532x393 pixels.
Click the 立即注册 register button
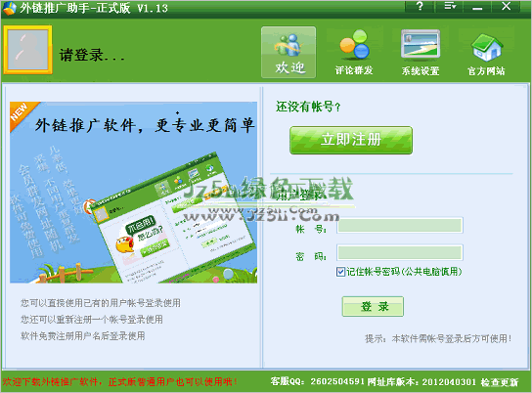[351, 141]
